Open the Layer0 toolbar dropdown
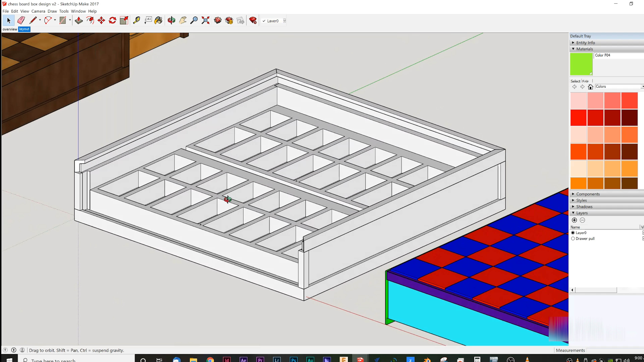644x362 pixels. pyautogui.click(x=284, y=21)
